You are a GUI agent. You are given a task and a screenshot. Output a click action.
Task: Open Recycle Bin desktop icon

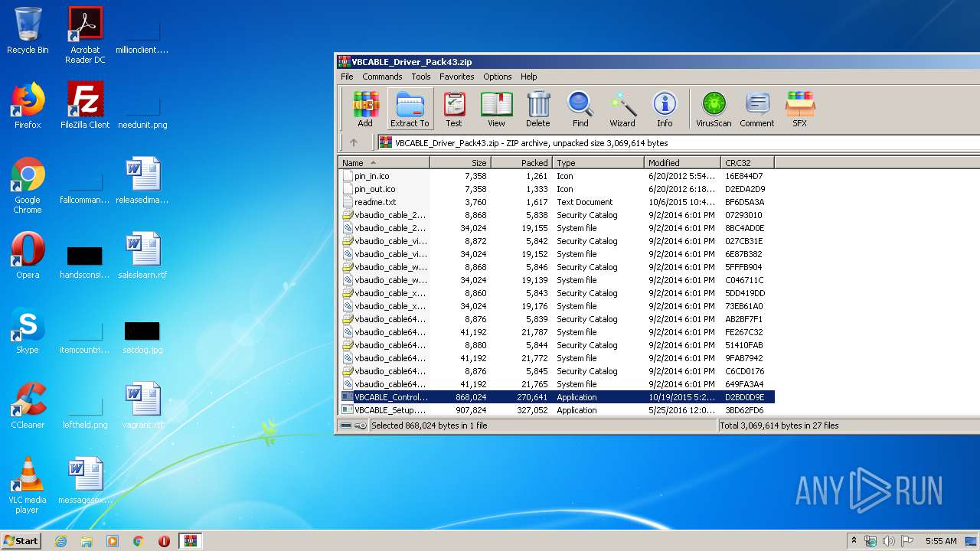tap(28, 31)
